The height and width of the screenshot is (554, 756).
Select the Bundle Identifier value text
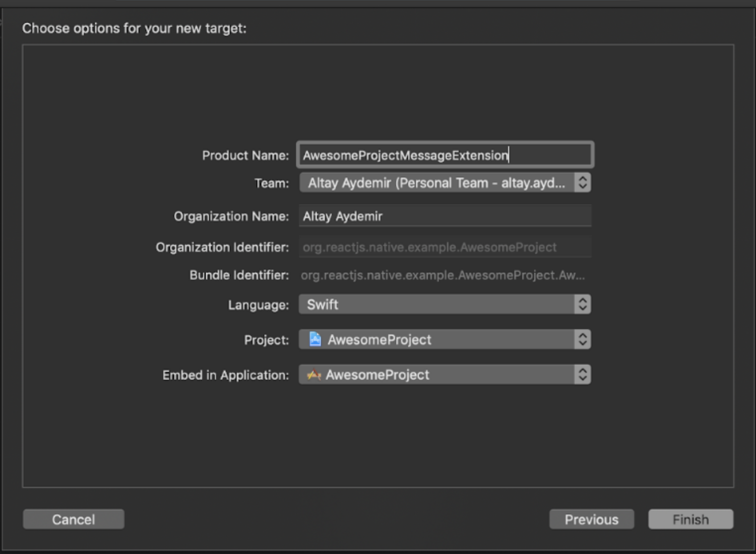click(x=443, y=275)
